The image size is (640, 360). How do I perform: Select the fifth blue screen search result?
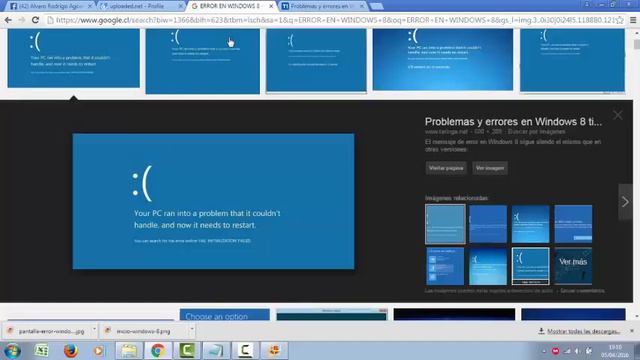572,60
